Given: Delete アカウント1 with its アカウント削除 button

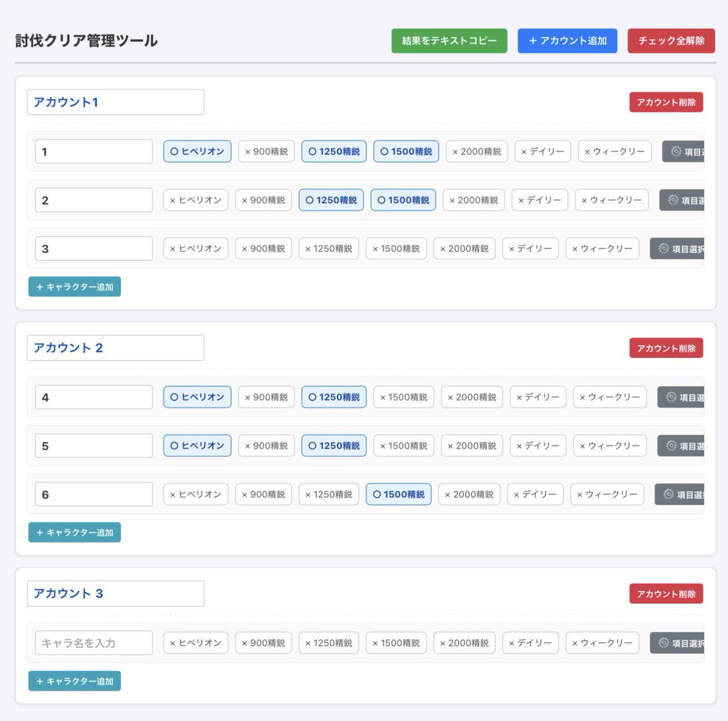Looking at the screenshot, I should (666, 102).
